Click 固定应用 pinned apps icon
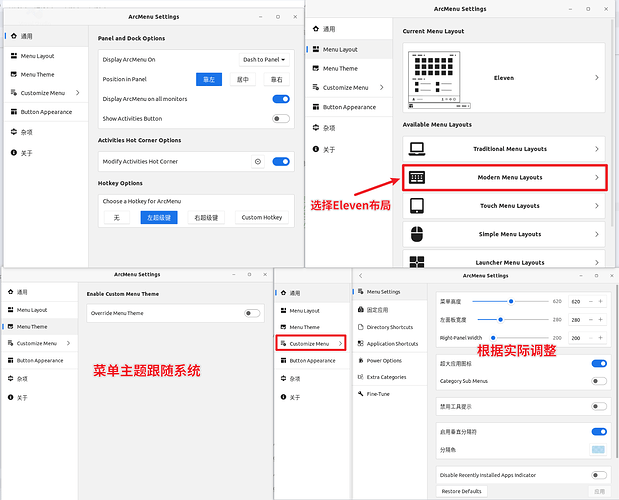This screenshot has height=500, width=619. click(360, 309)
